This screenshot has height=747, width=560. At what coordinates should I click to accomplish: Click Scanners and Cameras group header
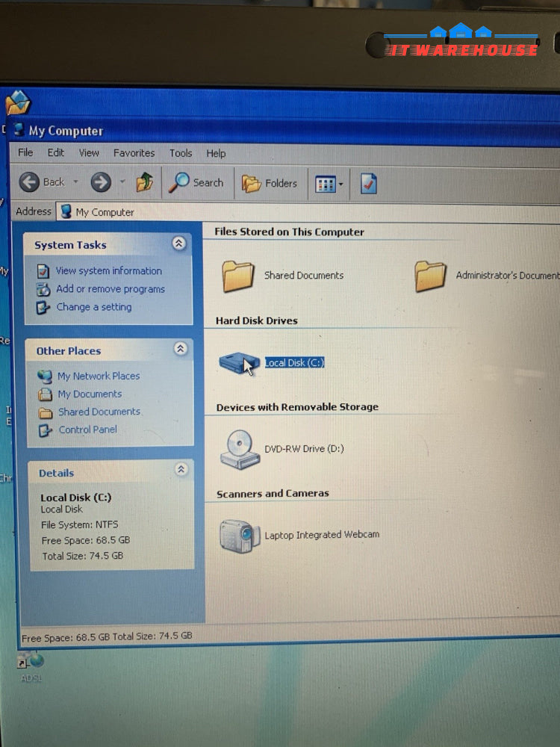click(273, 493)
